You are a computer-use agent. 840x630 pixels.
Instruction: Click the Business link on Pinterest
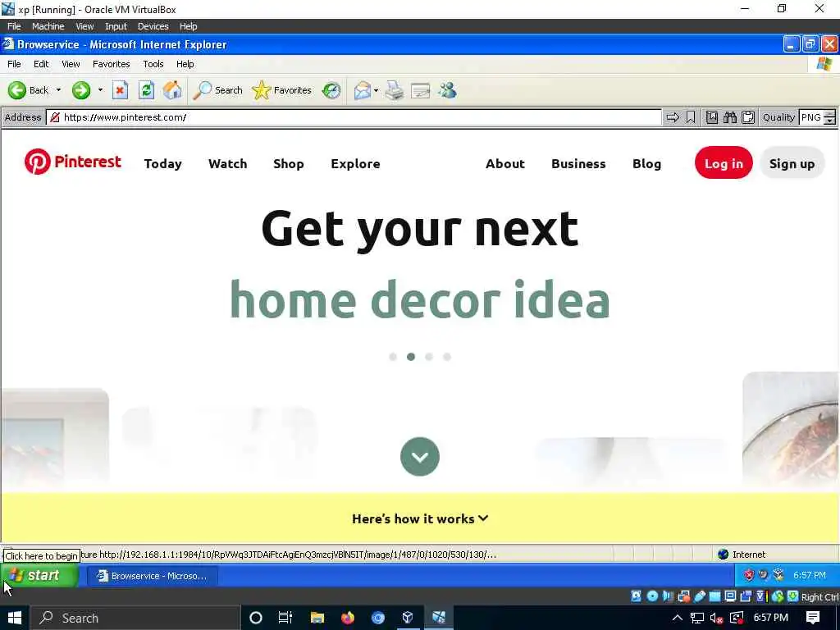click(x=578, y=164)
